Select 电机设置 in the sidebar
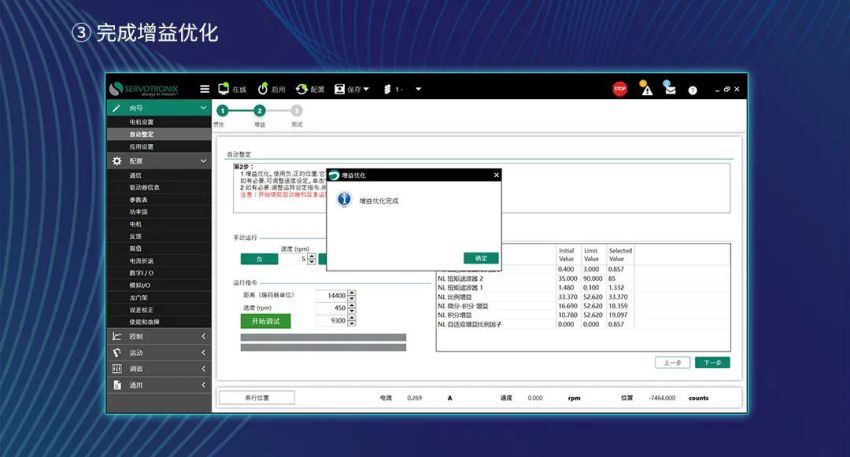 (142, 122)
